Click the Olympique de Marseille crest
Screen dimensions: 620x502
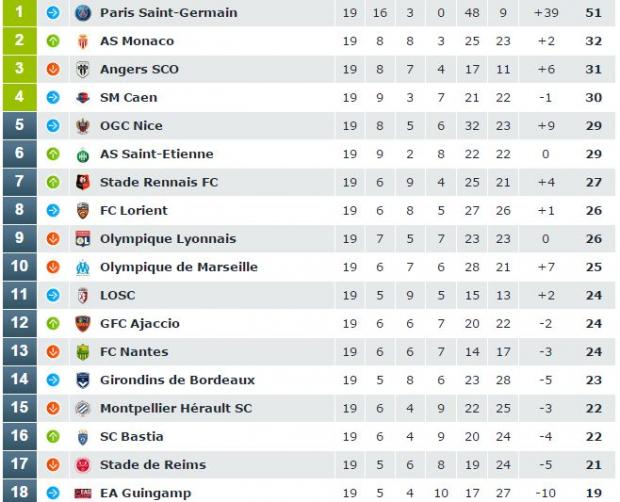pyautogui.click(x=82, y=267)
